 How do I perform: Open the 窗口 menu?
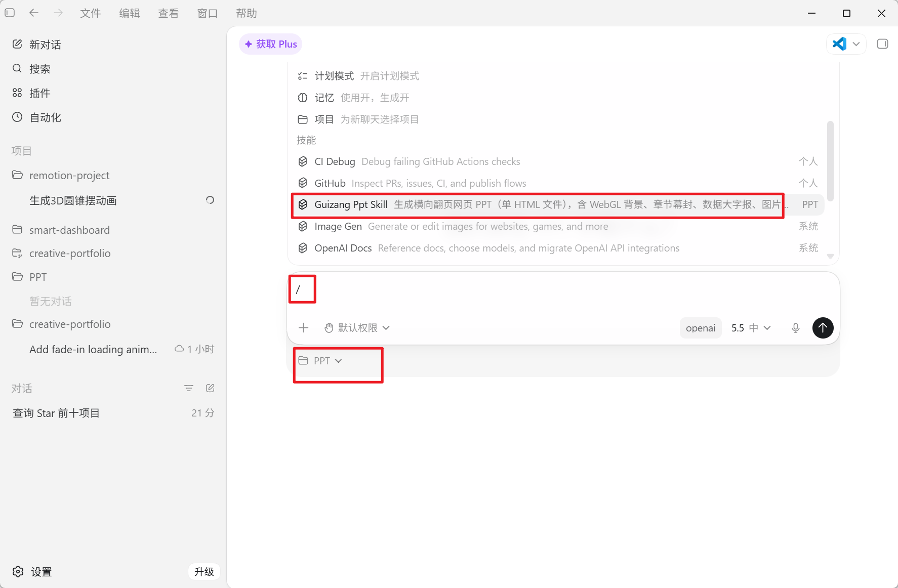coord(208,13)
